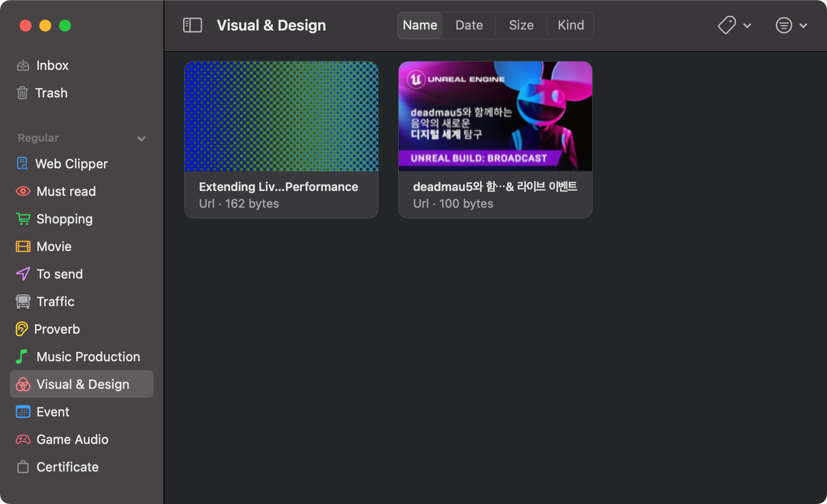Sort items by Date
Image resolution: width=827 pixels, height=504 pixels.
tap(469, 25)
